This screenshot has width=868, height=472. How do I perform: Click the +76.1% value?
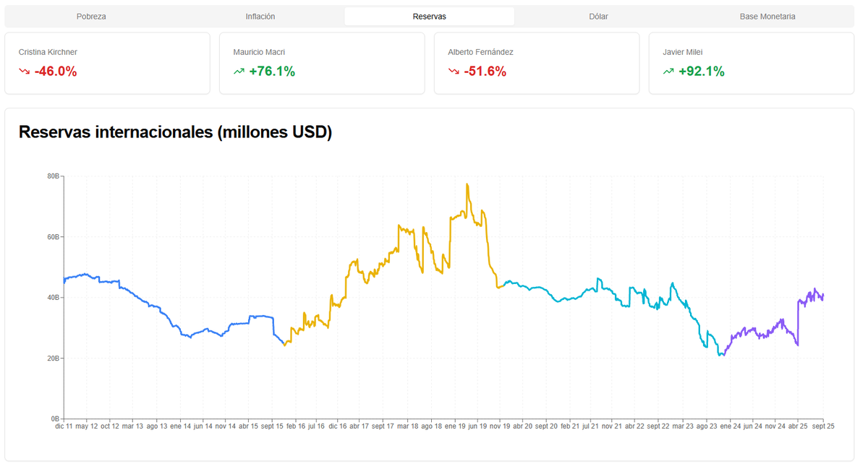click(x=272, y=72)
